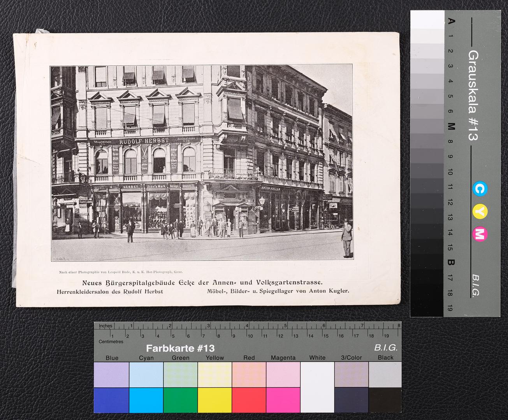This screenshot has height=420, width=508.
Task: Pick the white swatch on the Farbkarte
Action: click(x=317, y=387)
